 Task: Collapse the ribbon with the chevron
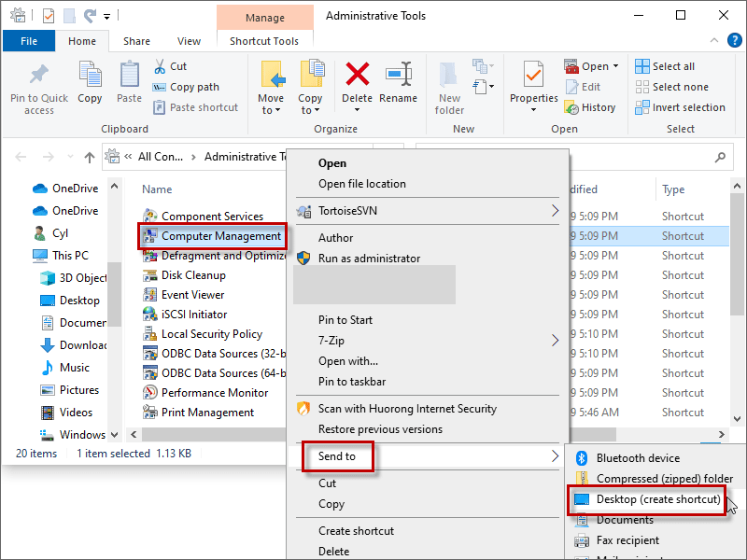714,40
